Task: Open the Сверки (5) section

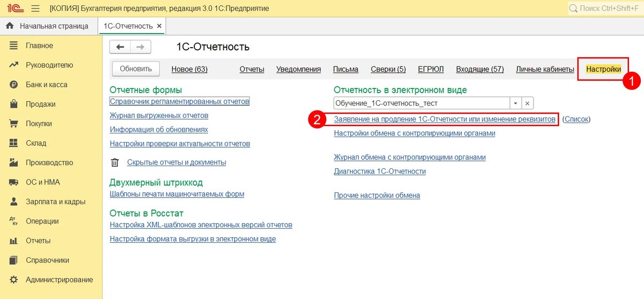Action: click(x=388, y=69)
